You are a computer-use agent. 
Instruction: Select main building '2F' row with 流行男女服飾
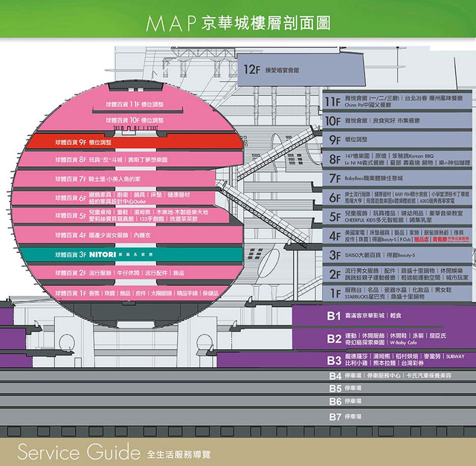point(397,274)
